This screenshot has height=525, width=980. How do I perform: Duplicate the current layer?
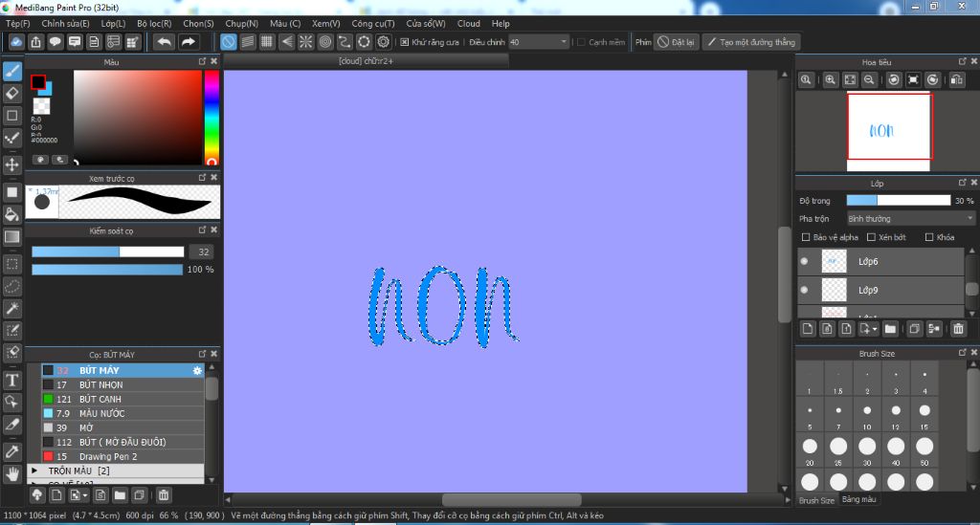click(914, 329)
